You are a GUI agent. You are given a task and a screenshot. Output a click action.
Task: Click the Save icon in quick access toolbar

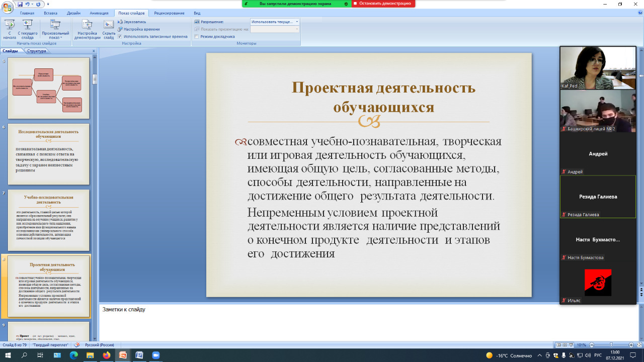20,5
